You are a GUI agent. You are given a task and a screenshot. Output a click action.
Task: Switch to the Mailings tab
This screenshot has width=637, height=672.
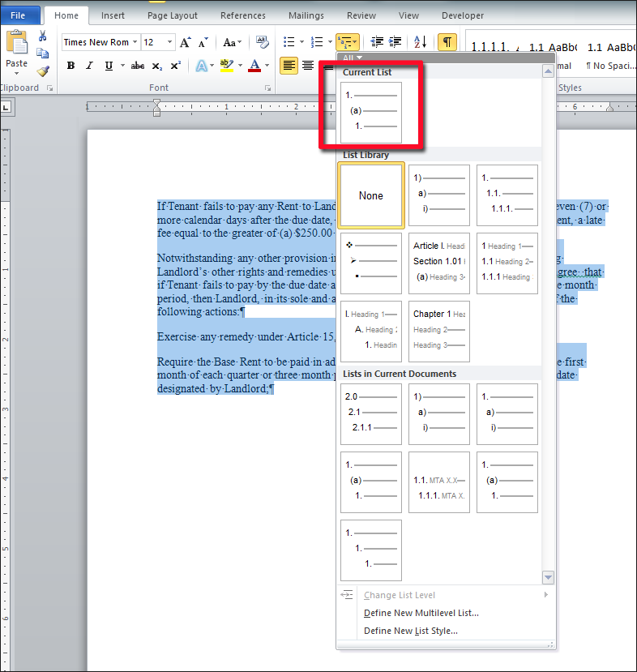[x=306, y=15]
